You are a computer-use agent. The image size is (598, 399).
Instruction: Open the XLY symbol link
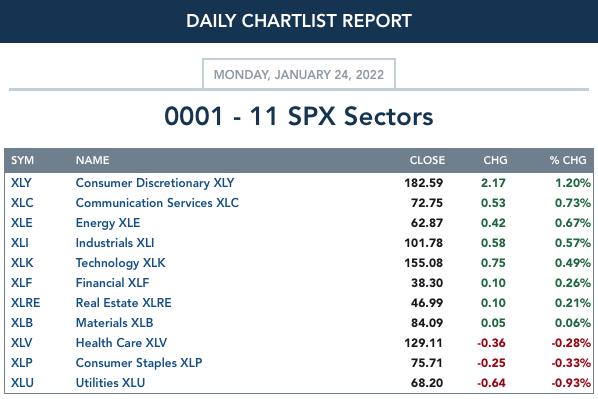(x=21, y=183)
